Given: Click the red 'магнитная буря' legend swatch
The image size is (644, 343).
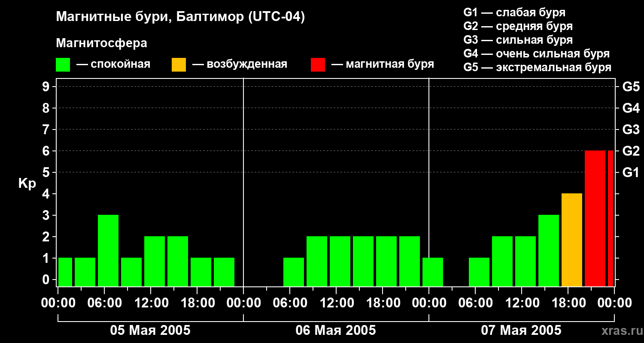Looking at the screenshot, I should [318, 65].
